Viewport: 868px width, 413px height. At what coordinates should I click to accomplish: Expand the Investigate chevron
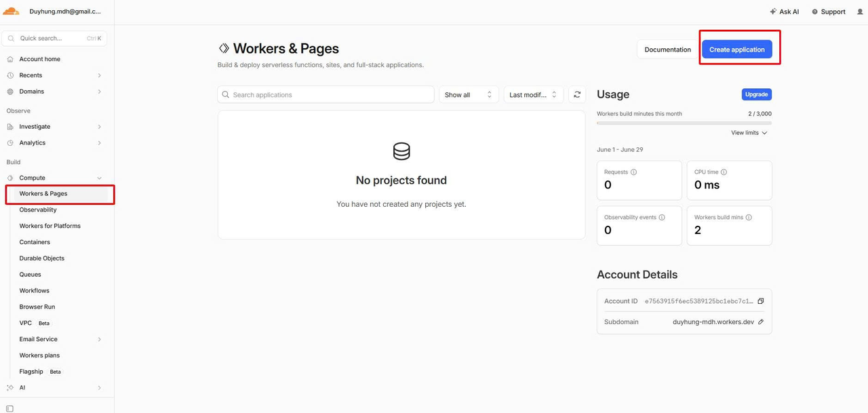[100, 127]
